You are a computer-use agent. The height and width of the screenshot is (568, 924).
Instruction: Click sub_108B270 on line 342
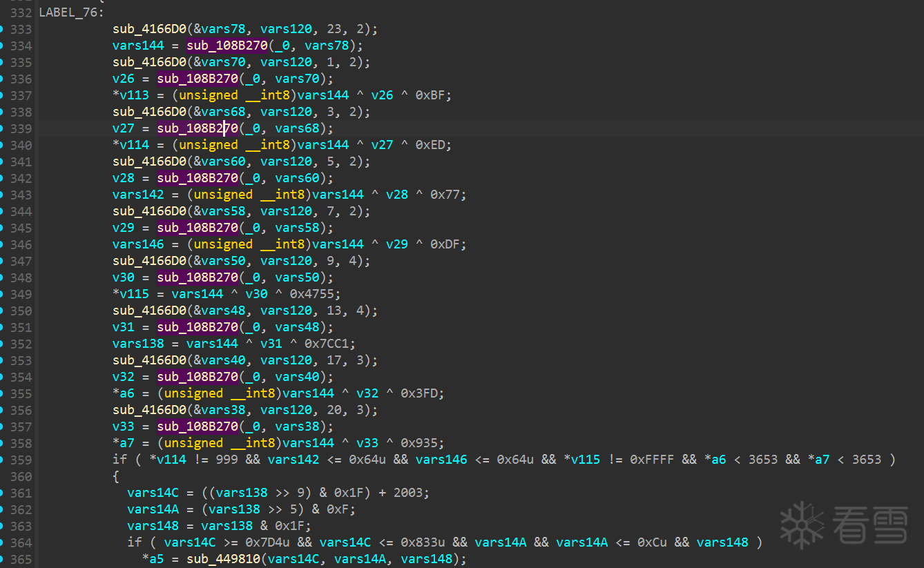pos(198,178)
